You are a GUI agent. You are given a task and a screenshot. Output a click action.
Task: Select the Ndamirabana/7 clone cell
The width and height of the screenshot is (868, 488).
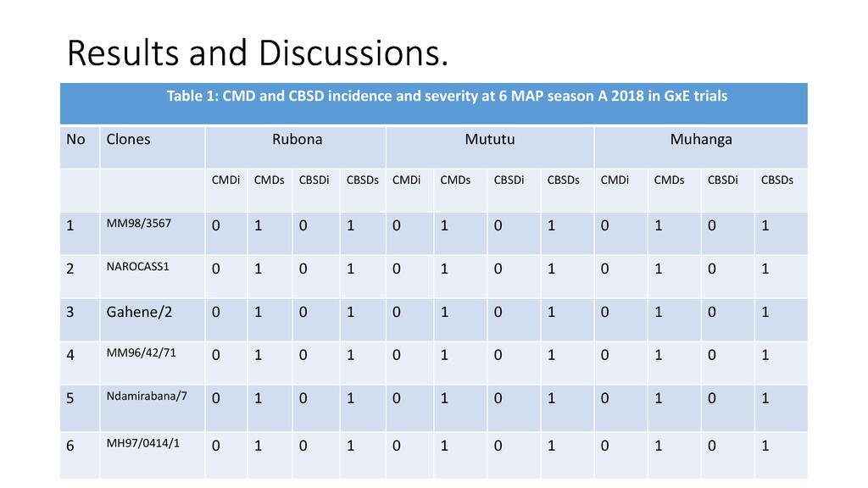pyautogui.click(x=147, y=396)
